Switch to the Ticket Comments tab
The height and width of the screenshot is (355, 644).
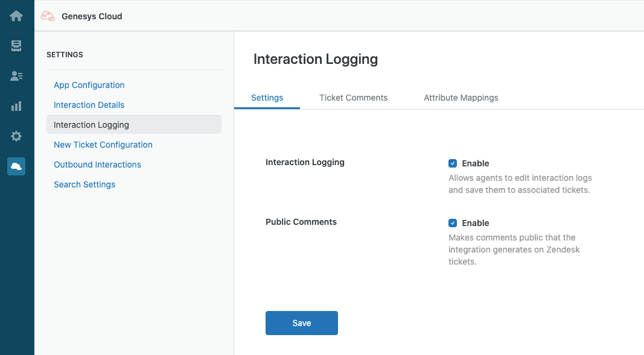pos(353,97)
